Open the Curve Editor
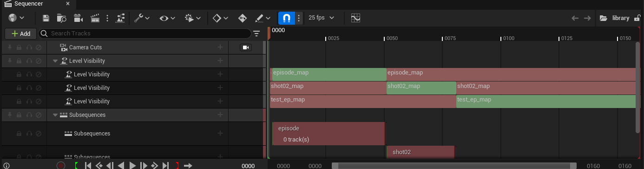The height and width of the screenshot is (169, 644). tap(355, 18)
